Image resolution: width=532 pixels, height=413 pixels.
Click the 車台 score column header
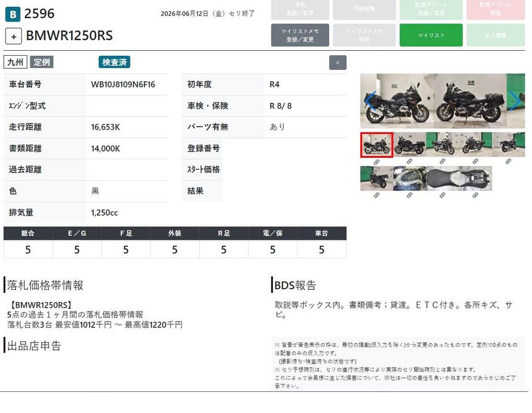322,233
